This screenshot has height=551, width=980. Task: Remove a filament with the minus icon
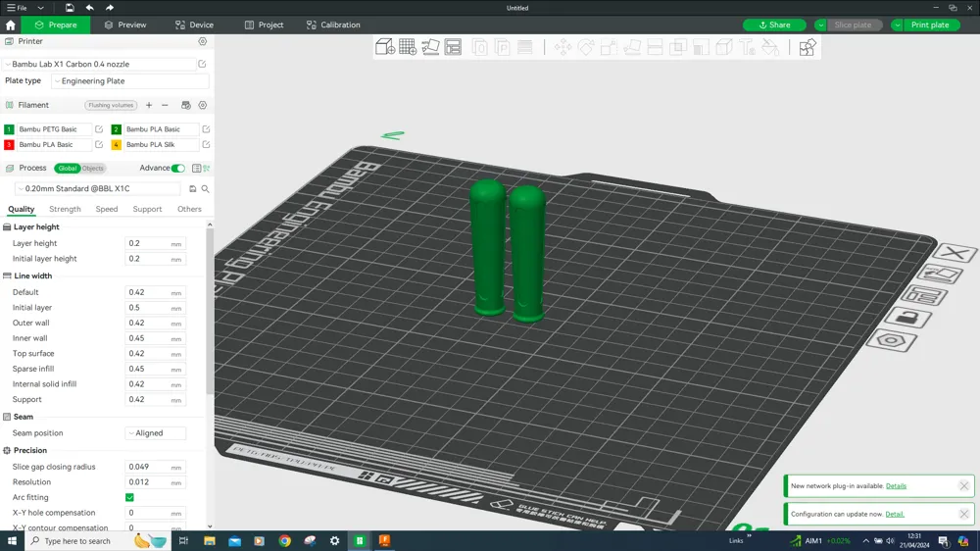(x=165, y=105)
